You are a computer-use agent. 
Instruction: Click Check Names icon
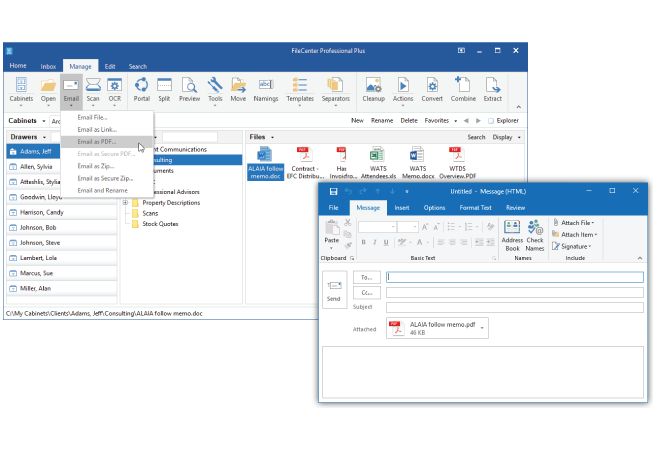535,234
